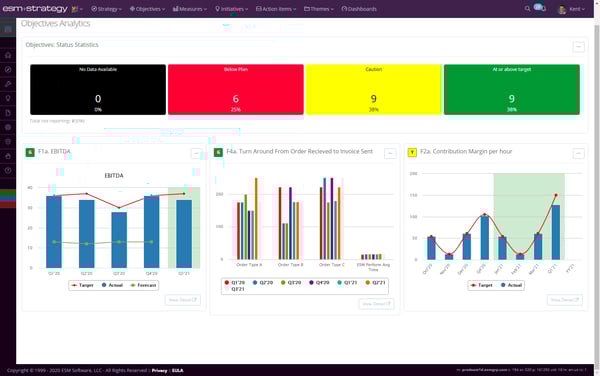The width and height of the screenshot is (600, 376).
Task: Click 'Total not reporting' text under tiles
Action: [x=57, y=121]
